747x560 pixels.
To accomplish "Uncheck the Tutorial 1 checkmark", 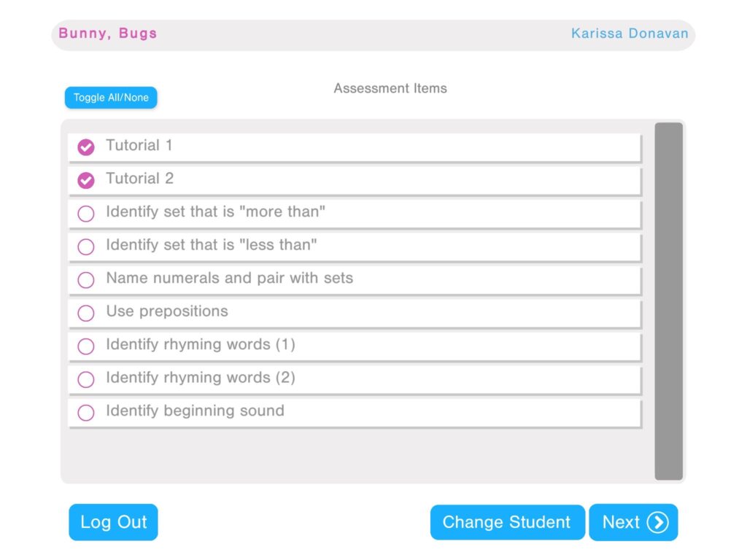I will tap(86, 147).
